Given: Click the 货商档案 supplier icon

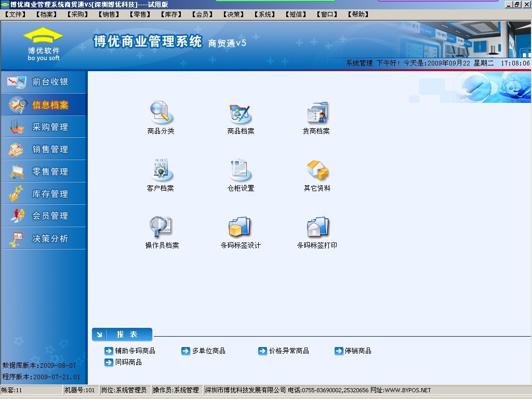Looking at the screenshot, I should 316,113.
